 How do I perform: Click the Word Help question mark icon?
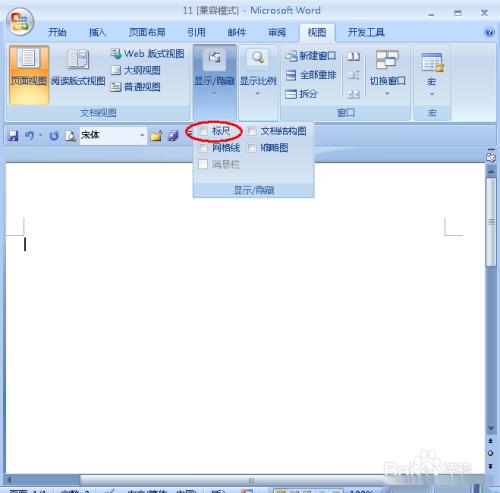click(x=489, y=32)
